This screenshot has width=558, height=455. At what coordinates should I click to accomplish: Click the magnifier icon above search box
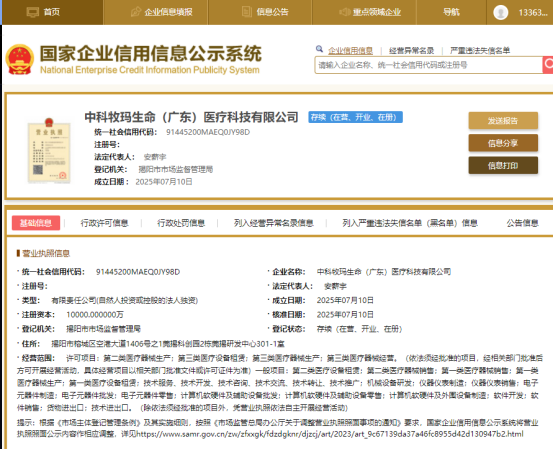(319, 49)
